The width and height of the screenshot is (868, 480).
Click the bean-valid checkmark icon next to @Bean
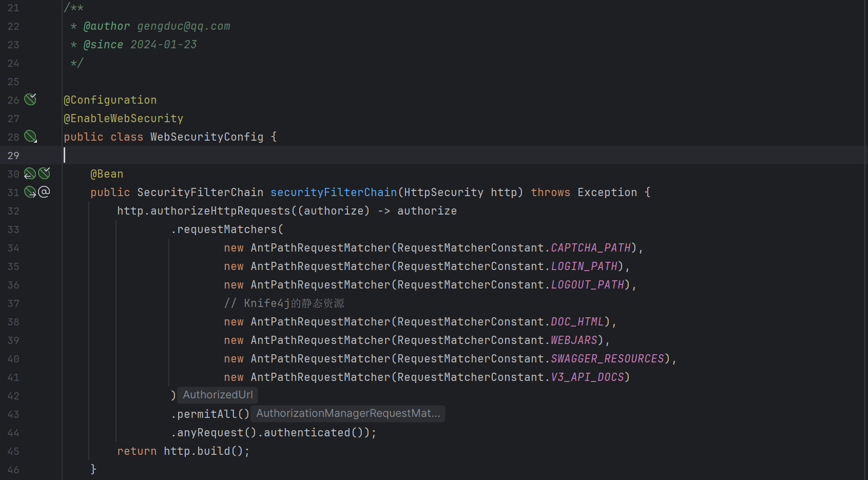44,174
